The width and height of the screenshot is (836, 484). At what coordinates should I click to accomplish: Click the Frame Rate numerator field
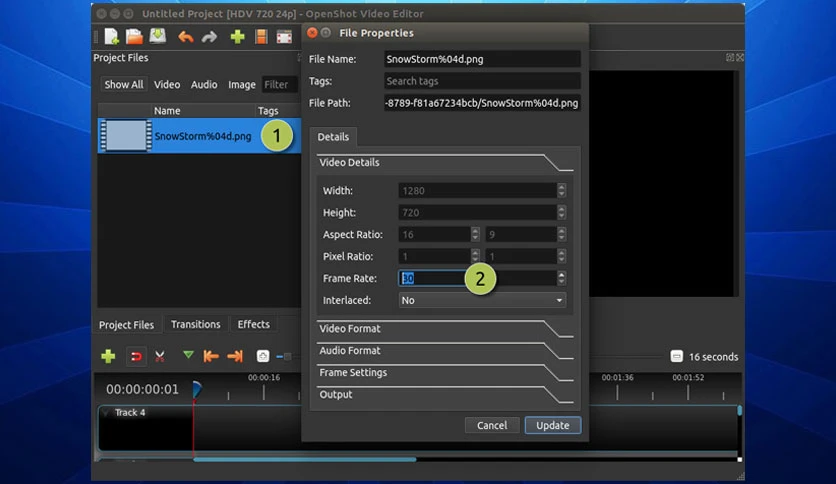coord(432,278)
